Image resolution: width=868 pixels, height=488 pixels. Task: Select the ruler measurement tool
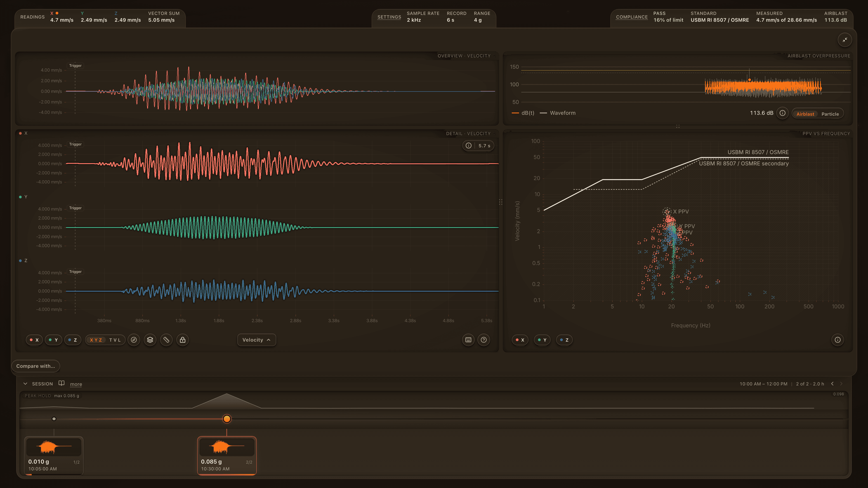(166, 340)
